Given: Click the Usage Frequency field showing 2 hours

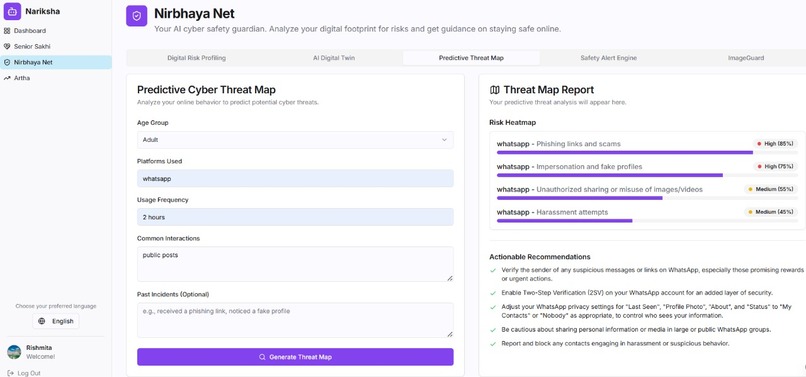Looking at the screenshot, I should (x=295, y=217).
